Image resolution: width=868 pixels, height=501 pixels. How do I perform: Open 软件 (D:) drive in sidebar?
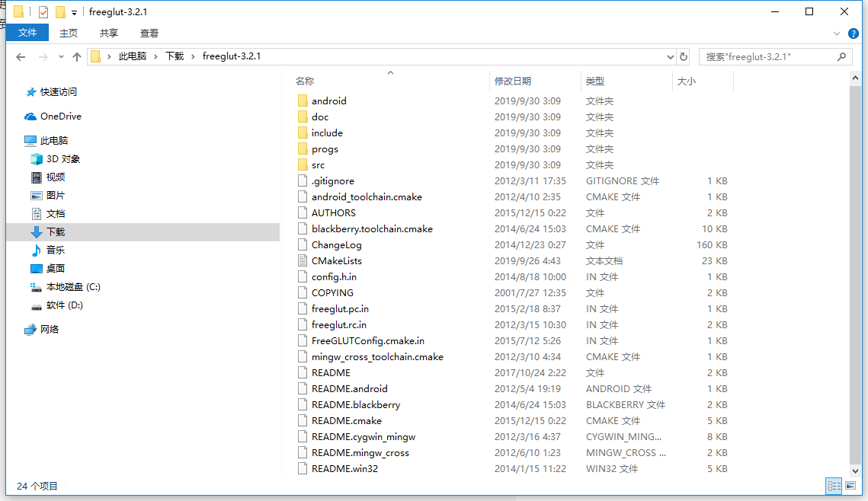click(x=64, y=305)
